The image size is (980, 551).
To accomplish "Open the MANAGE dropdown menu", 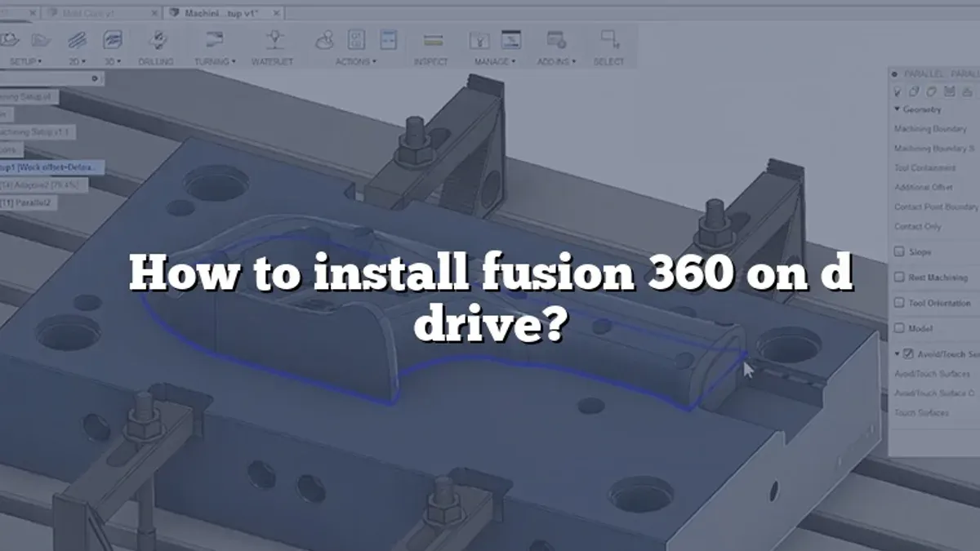I will pyautogui.click(x=495, y=62).
